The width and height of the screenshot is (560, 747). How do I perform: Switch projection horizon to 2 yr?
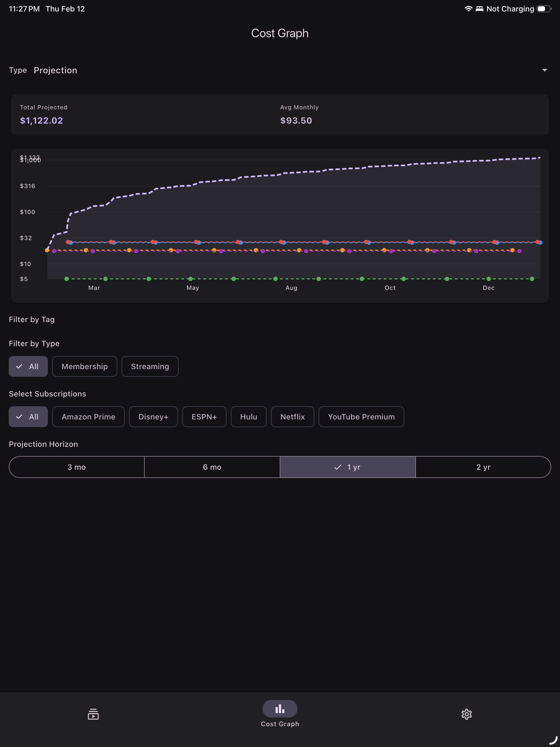click(483, 467)
